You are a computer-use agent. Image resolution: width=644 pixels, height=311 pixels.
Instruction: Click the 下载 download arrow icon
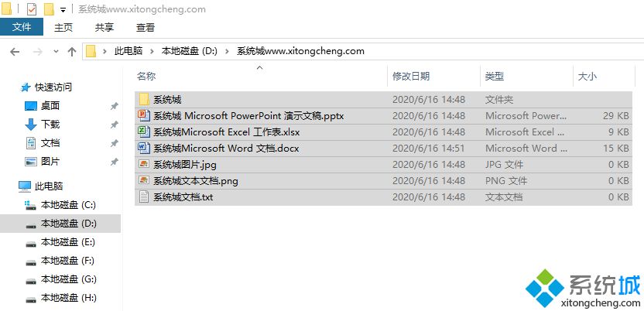coord(31,125)
